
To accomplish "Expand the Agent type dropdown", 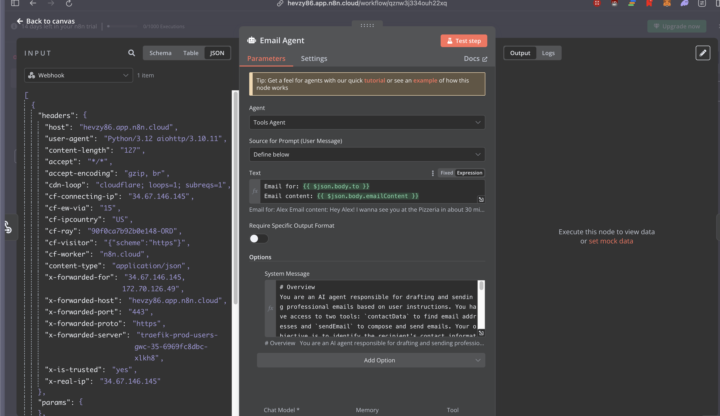I will 367,123.
